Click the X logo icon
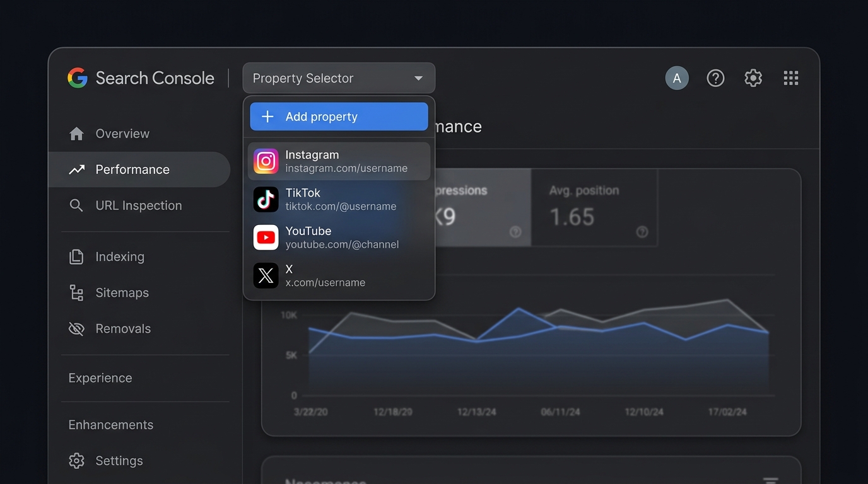 (x=266, y=275)
